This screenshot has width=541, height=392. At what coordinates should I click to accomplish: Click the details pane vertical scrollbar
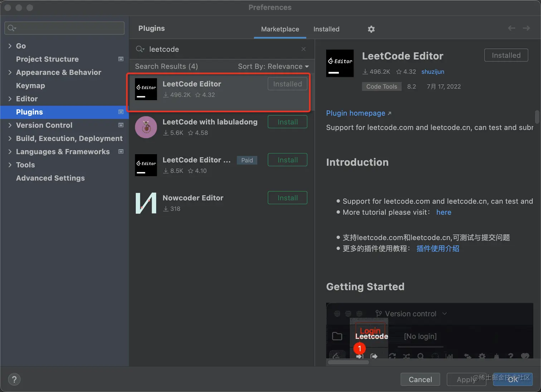tap(537, 117)
